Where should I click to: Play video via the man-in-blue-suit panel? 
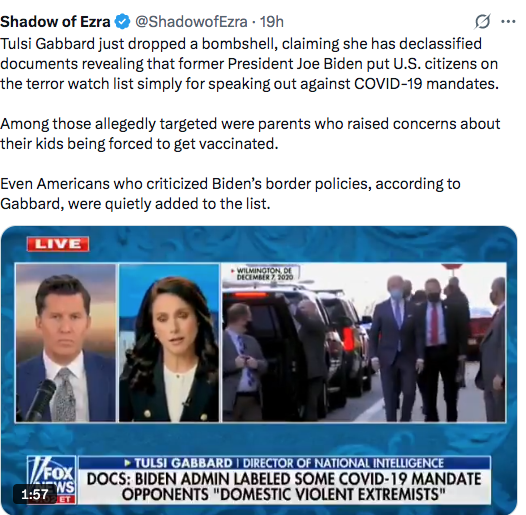pyautogui.click(x=66, y=343)
